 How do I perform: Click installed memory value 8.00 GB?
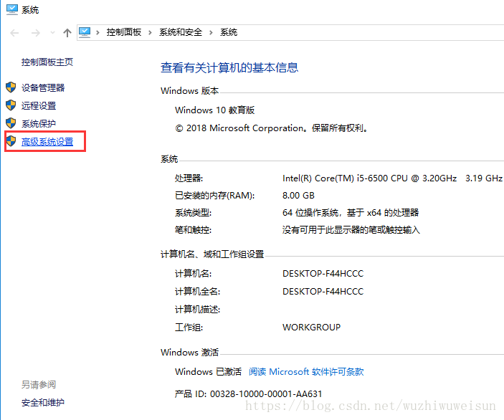pyautogui.click(x=298, y=196)
